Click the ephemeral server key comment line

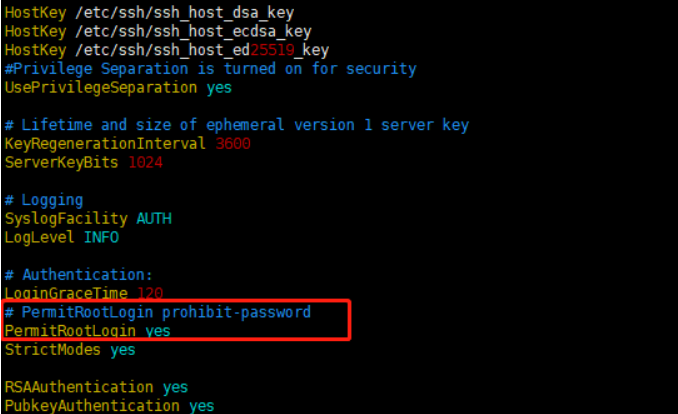[x=236, y=125]
